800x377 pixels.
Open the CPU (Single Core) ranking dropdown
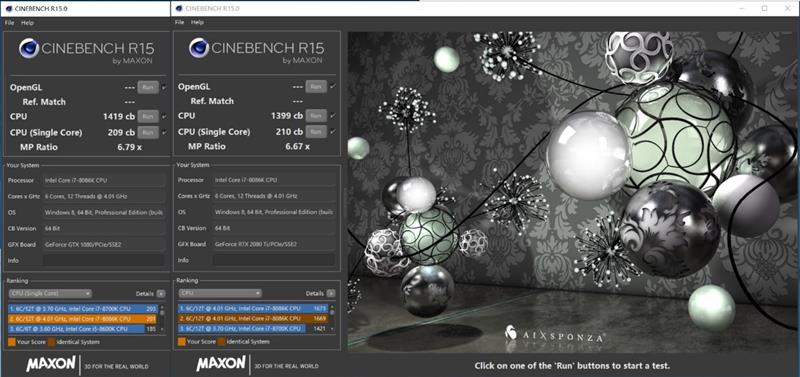click(x=50, y=293)
